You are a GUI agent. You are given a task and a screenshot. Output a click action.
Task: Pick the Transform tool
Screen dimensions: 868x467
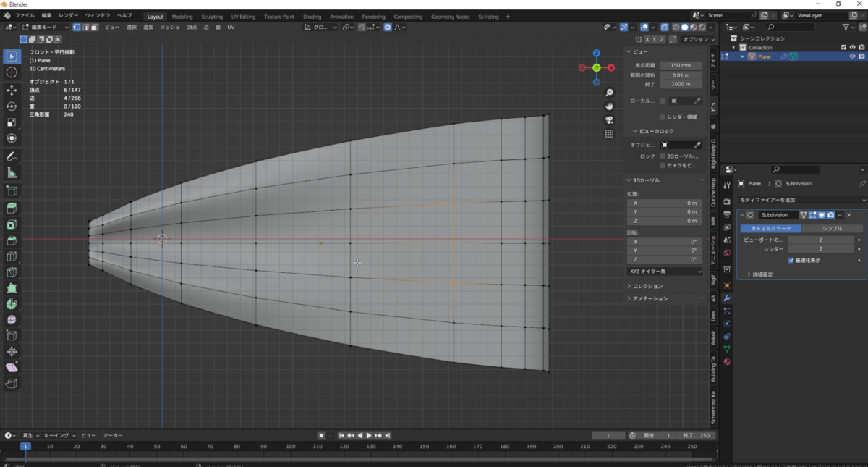click(x=12, y=138)
